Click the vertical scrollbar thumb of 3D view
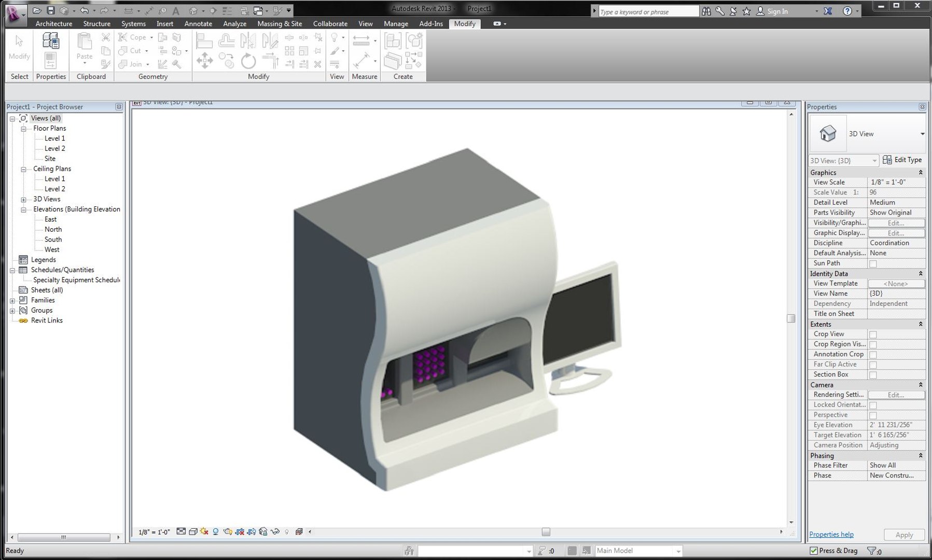This screenshot has height=560, width=932. click(791, 318)
